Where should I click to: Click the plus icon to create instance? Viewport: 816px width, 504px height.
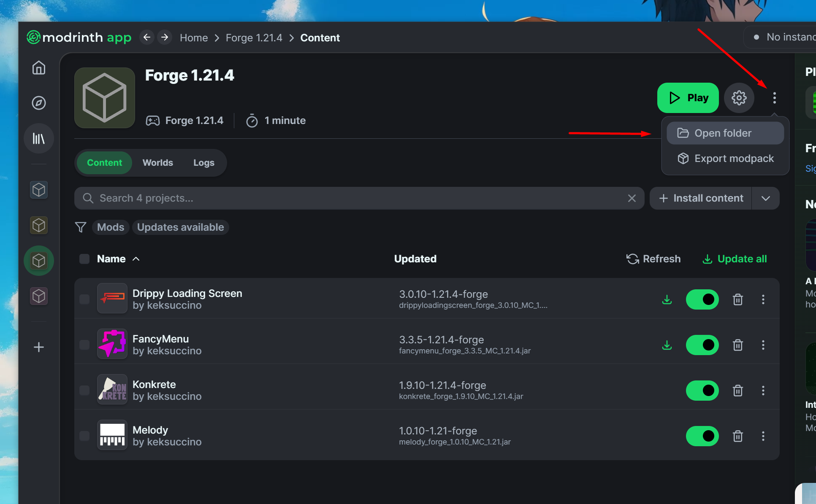click(39, 347)
